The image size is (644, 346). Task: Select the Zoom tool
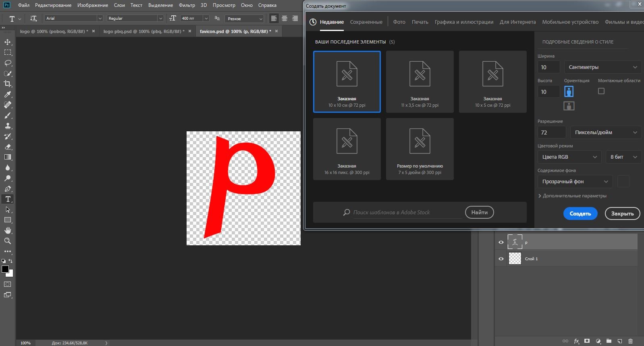pos(8,241)
